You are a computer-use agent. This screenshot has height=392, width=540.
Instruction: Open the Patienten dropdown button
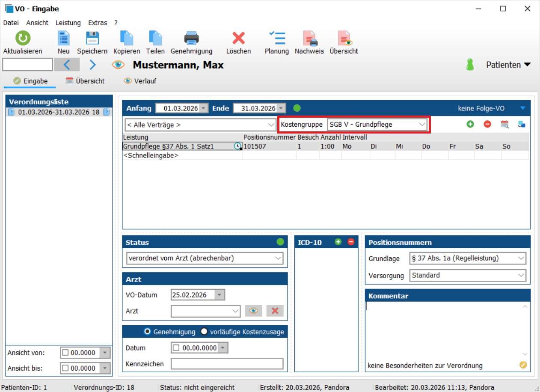(508, 65)
